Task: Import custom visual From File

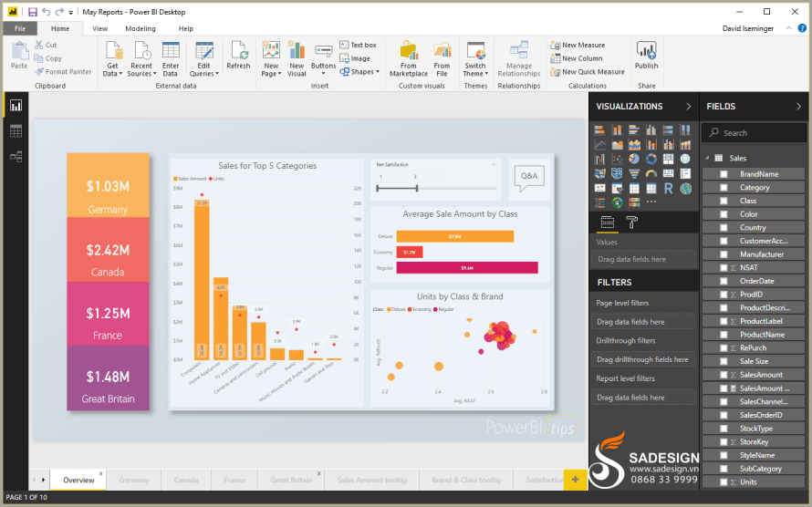Action: (x=442, y=59)
